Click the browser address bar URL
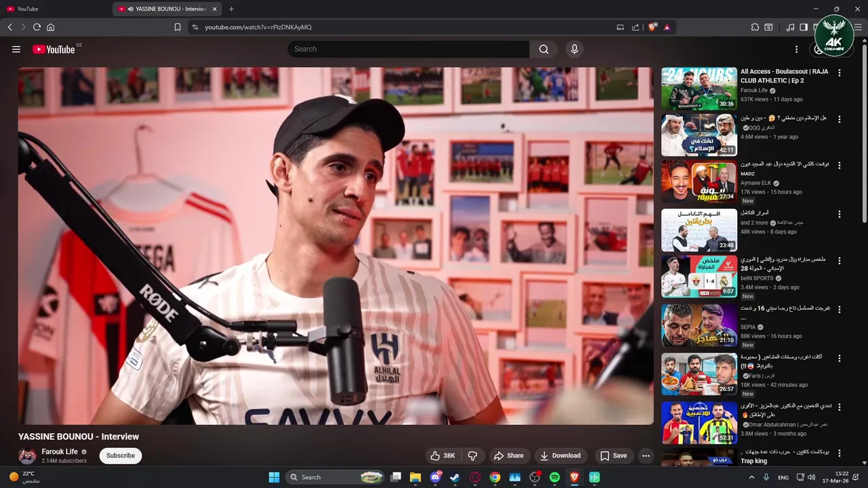This screenshot has width=868, height=488. (258, 27)
